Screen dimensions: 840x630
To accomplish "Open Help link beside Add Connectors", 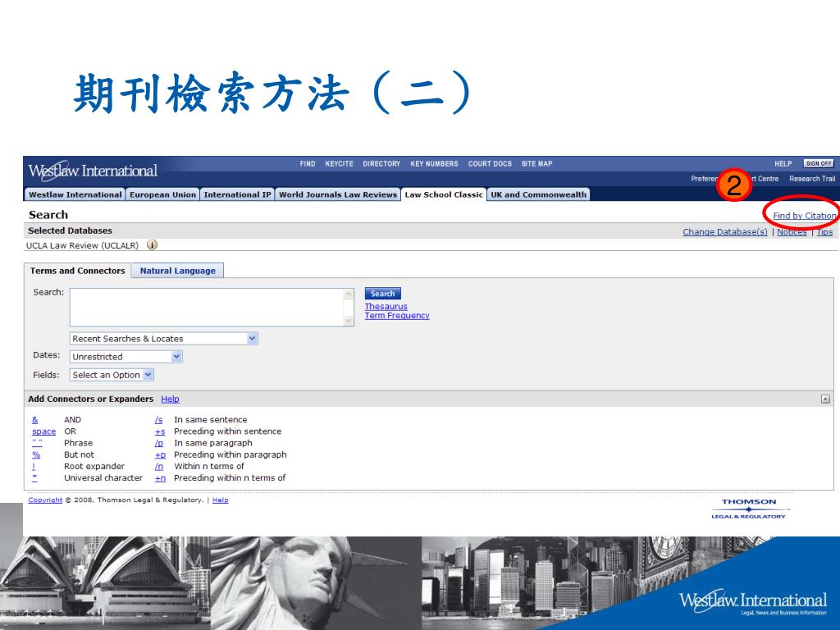I will pyautogui.click(x=170, y=399).
